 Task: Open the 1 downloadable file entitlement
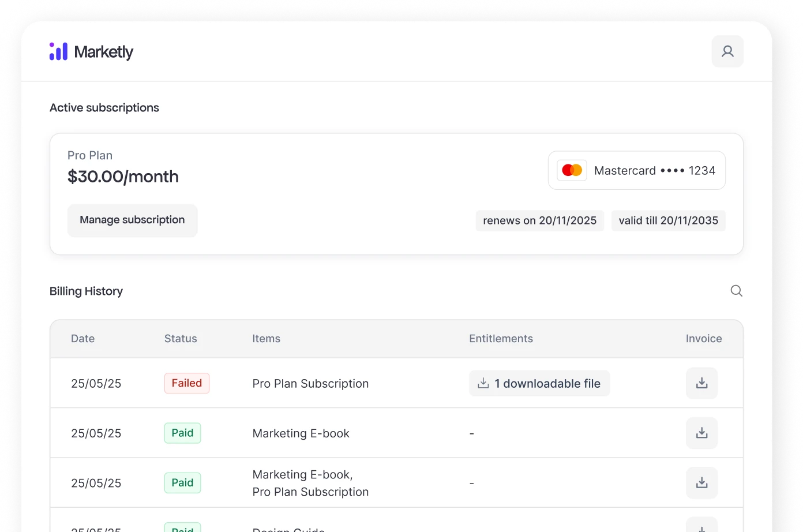point(539,383)
